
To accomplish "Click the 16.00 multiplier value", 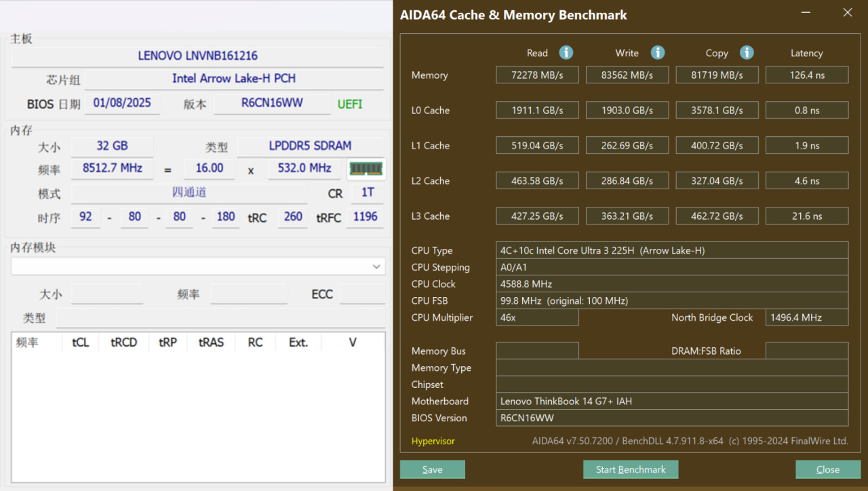I will pyautogui.click(x=209, y=168).
